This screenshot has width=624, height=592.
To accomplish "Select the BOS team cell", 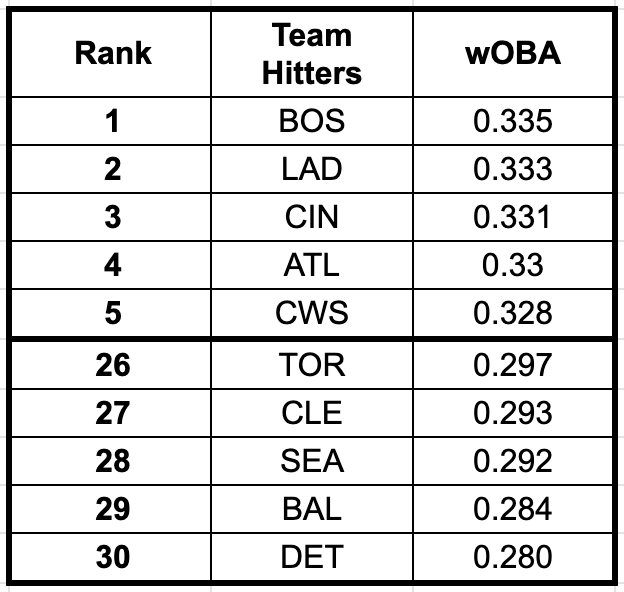I will (x=312, y=122).
